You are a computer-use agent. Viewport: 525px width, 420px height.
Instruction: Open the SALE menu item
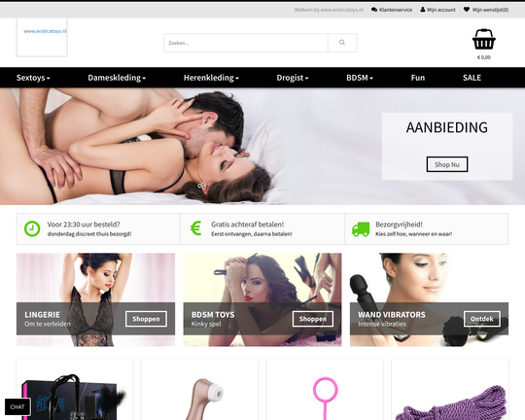coord(472,78)
